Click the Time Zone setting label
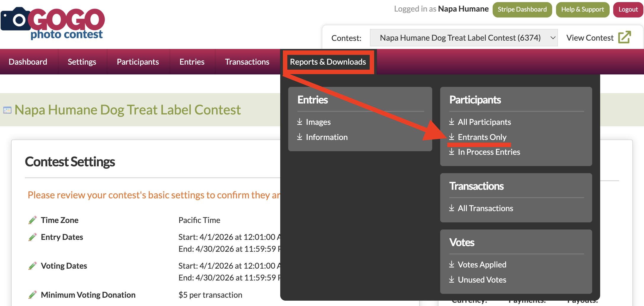 point(60,220)
